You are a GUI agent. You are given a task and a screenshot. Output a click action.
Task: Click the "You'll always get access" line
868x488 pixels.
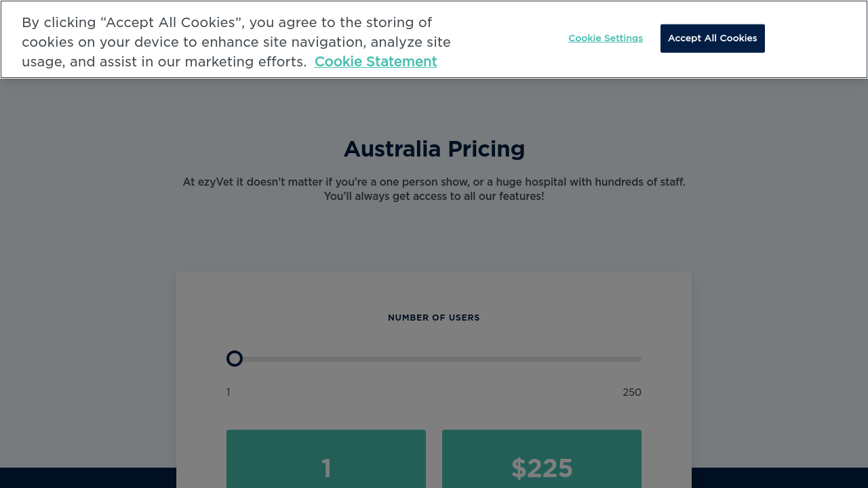[434, 197]
